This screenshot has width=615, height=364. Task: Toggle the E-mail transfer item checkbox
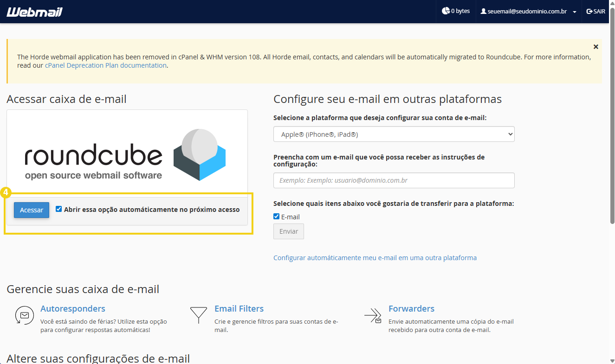click(276, 217)
